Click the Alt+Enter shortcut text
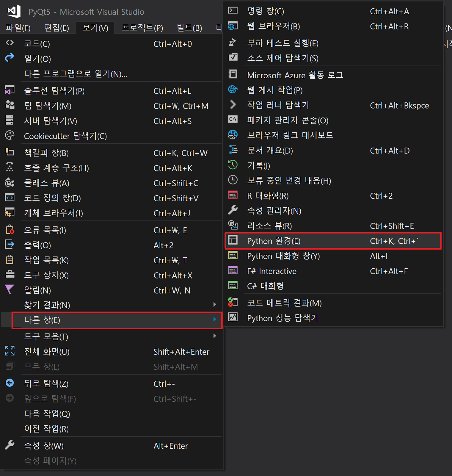 coord(171,446)
